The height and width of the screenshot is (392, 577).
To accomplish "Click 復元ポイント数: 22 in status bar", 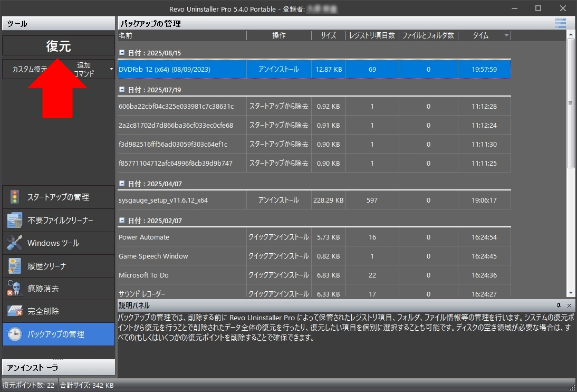I will tap(28, 385).
